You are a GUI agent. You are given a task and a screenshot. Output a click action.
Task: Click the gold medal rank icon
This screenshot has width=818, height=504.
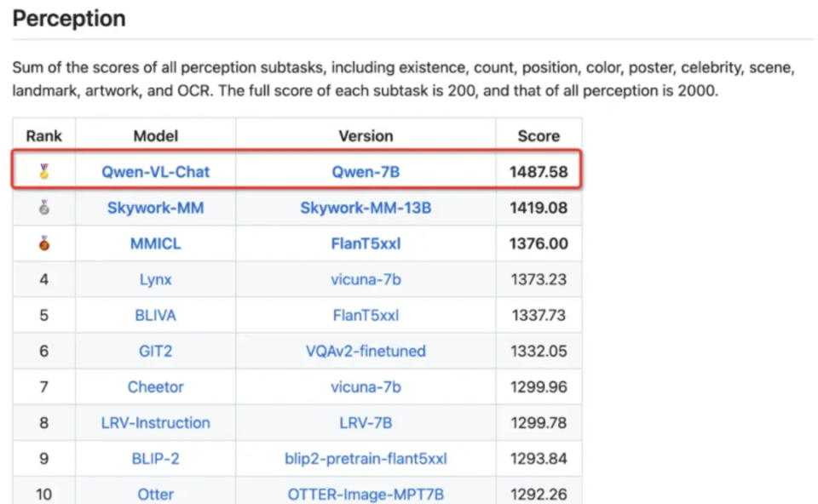pyautogui.click(x=44, y=171)
